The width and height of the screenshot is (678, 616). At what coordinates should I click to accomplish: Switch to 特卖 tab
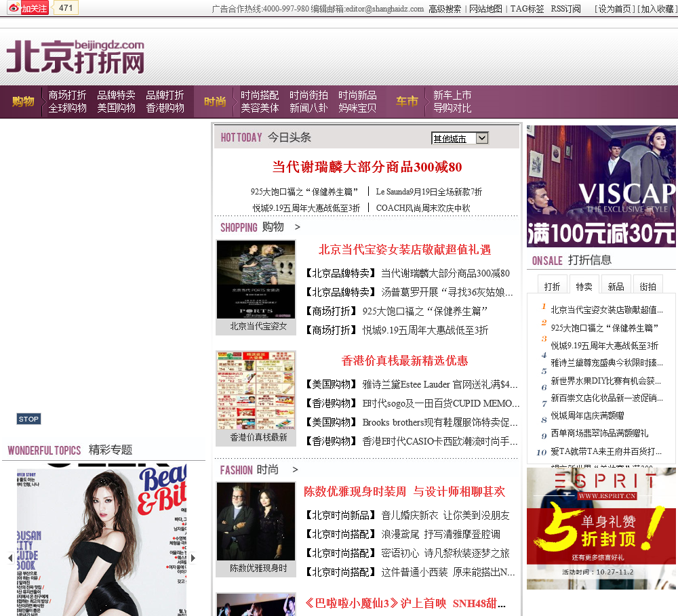[x=584, y=286]
